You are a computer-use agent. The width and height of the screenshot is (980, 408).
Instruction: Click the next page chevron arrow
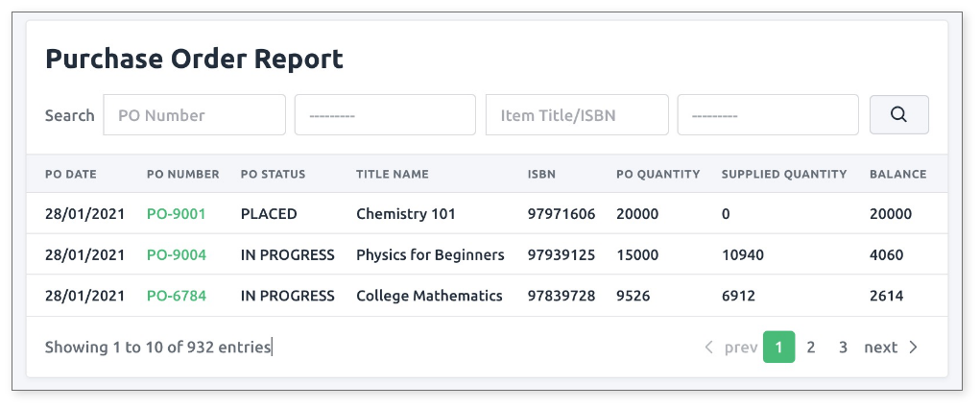914,348
